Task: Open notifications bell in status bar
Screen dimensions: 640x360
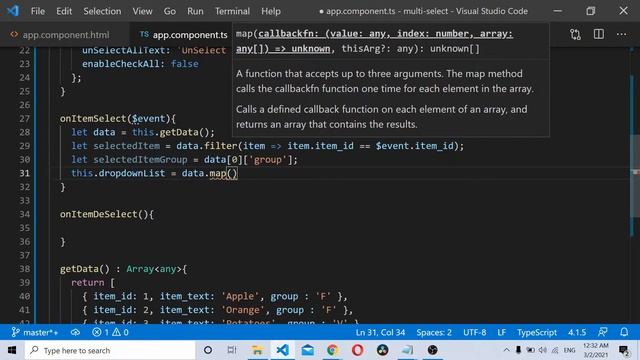Action: 624,332
